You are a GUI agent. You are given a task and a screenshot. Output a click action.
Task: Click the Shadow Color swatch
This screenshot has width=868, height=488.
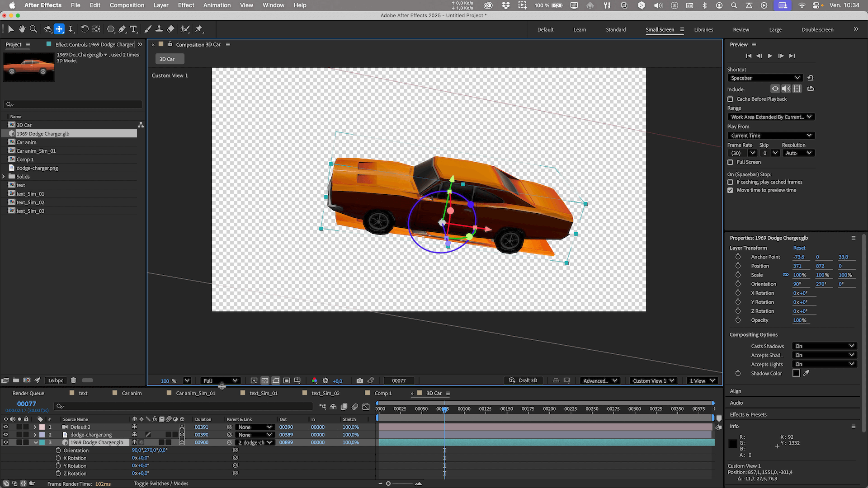(796, 373)
